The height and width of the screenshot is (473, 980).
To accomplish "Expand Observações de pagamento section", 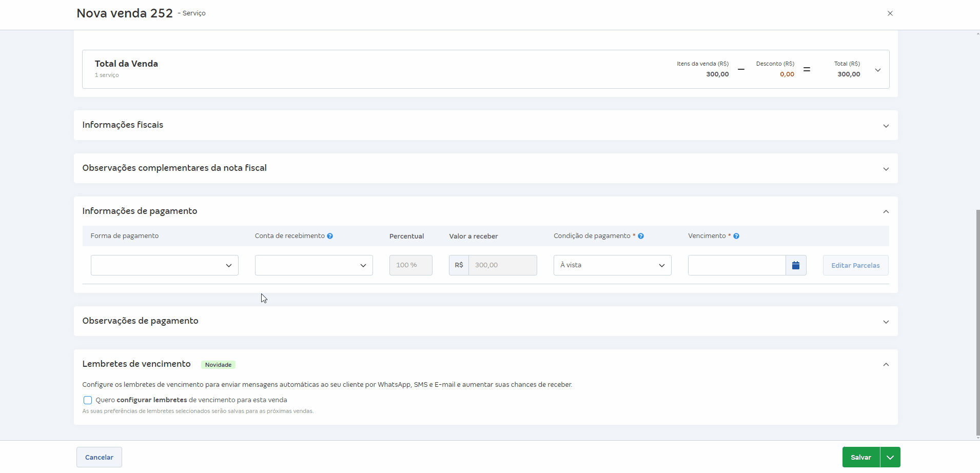I will tap(886, 322).
